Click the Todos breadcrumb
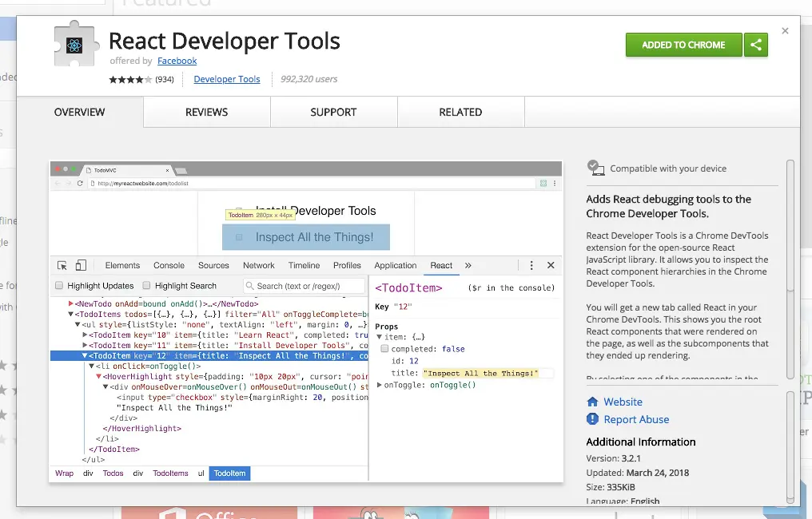Viewport: 812px width, 519px height. (113, 473)
